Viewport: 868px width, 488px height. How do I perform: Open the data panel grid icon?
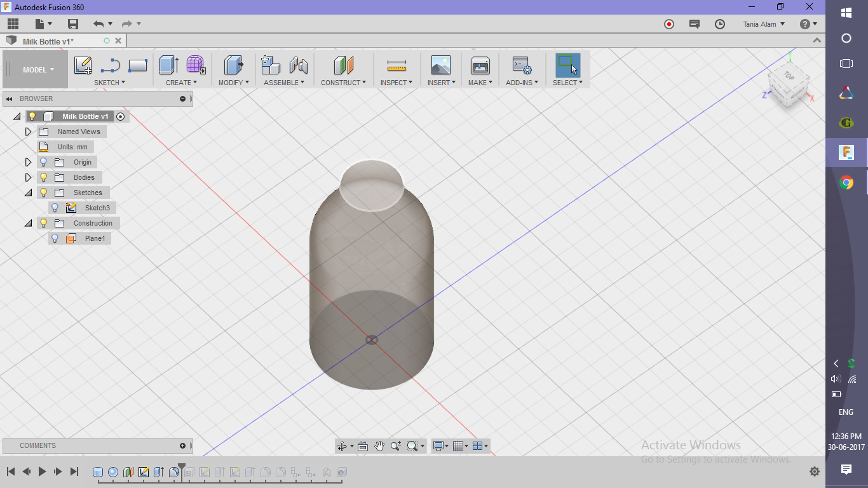pos(13,24)
